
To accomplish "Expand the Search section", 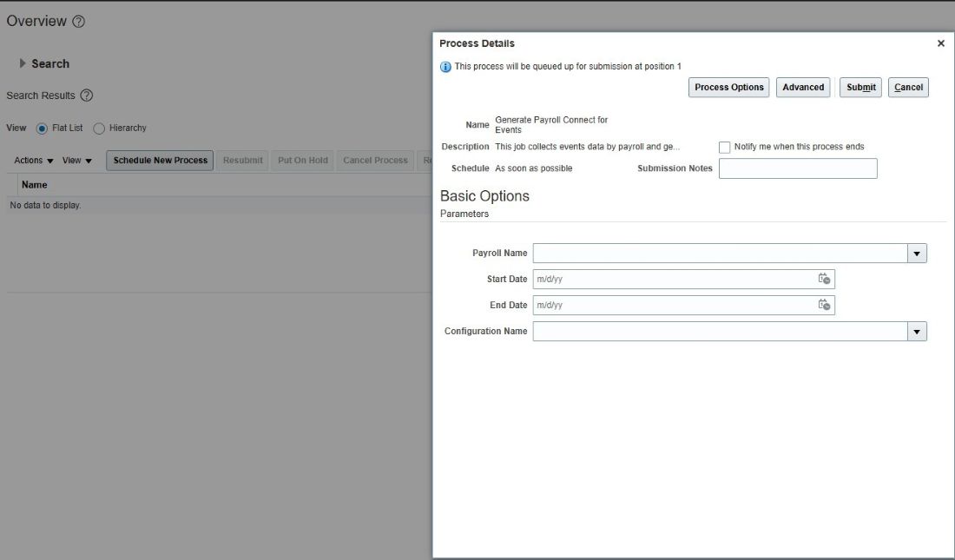I will (21, 63).
